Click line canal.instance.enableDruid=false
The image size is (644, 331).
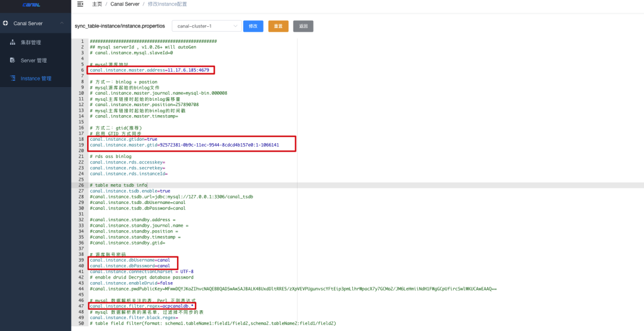[x=131, y=283]
